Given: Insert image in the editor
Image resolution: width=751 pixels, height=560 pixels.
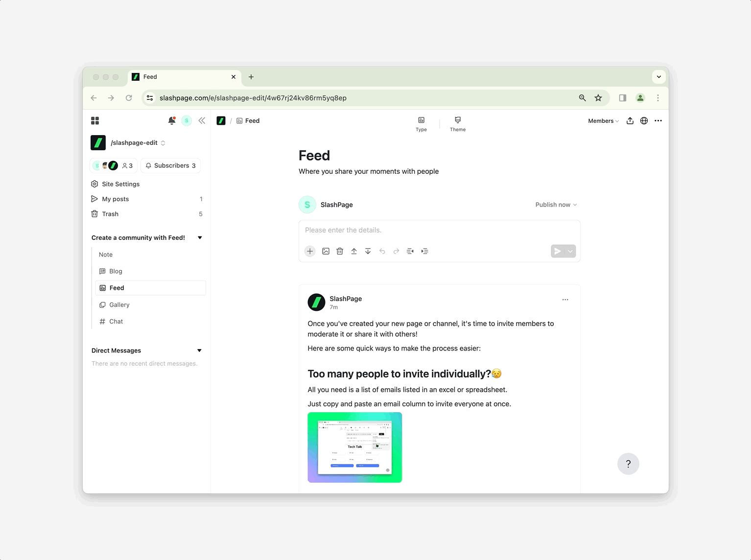Looking at the screenshot, I should (x=326, y=251).
